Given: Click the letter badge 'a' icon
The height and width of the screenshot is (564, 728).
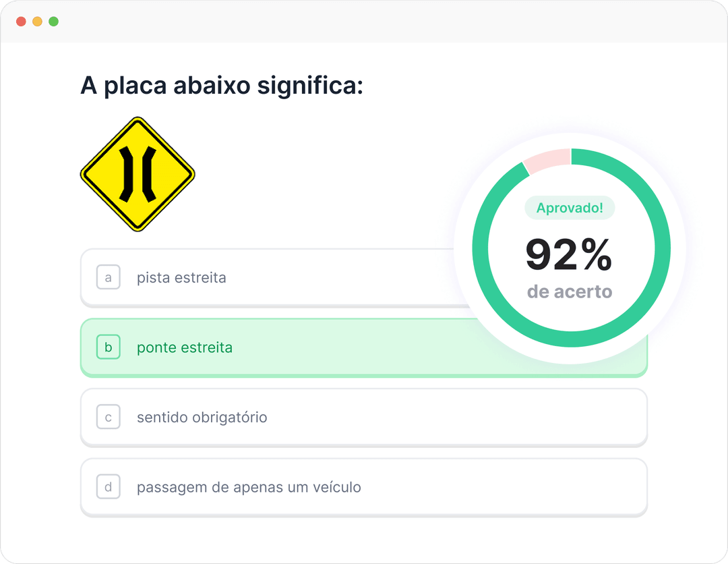Looking at the screenshot, I should [x=109, y=277].
